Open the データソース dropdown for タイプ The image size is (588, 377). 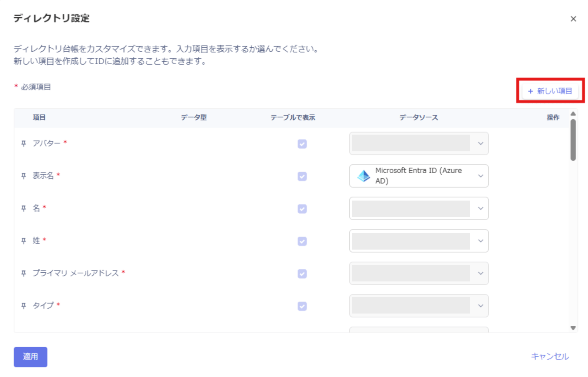pyautogui.click(x=419, y=306)
